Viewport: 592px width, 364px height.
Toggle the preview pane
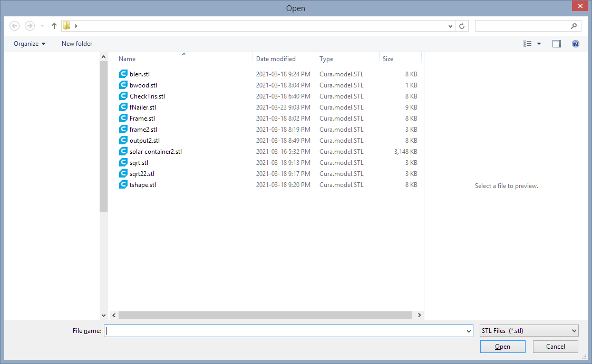(557, 44)
